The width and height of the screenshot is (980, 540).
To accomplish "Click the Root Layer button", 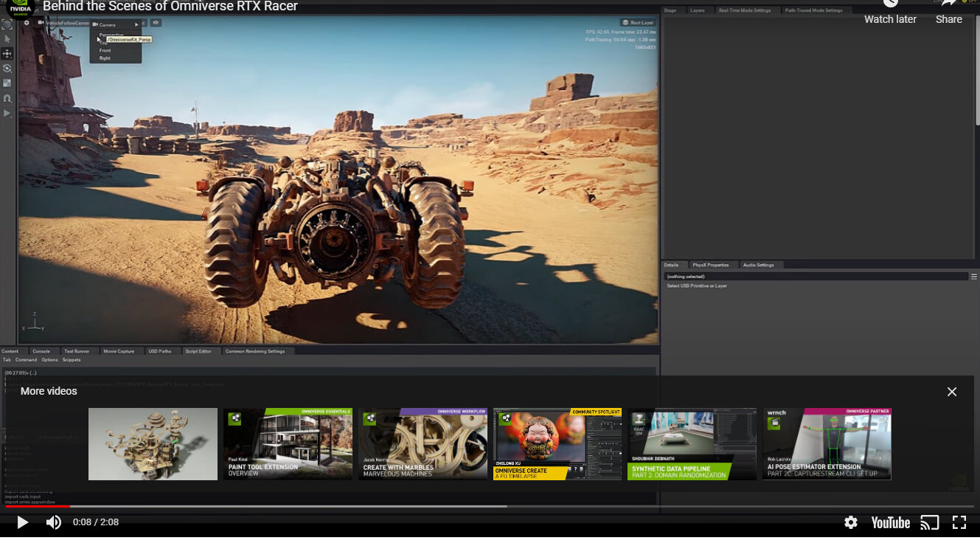I will click(x=638, y=23).
